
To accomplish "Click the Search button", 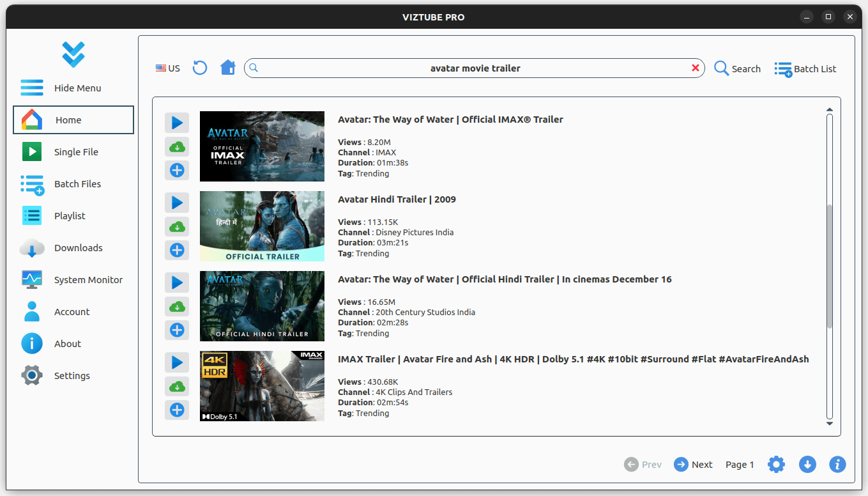I will 737,68.
